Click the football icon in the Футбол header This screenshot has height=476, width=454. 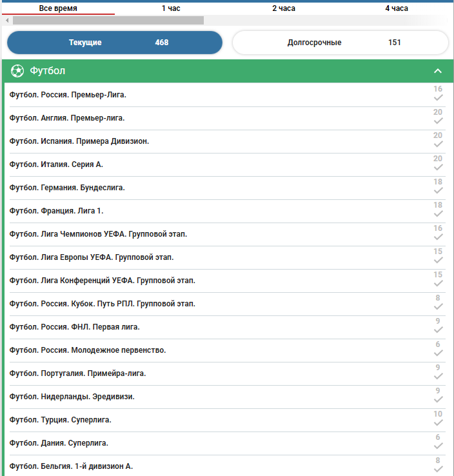click(17, 71)
